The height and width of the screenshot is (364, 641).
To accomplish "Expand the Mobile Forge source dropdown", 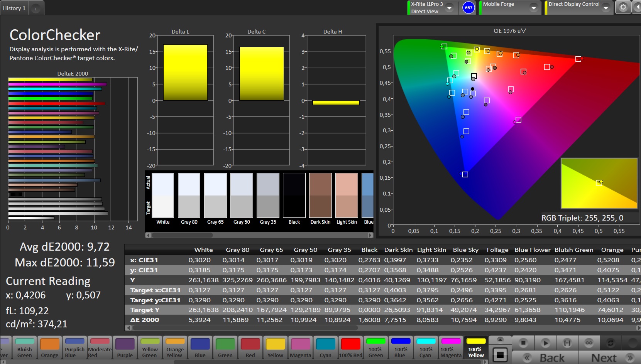I will click(533, 8).
